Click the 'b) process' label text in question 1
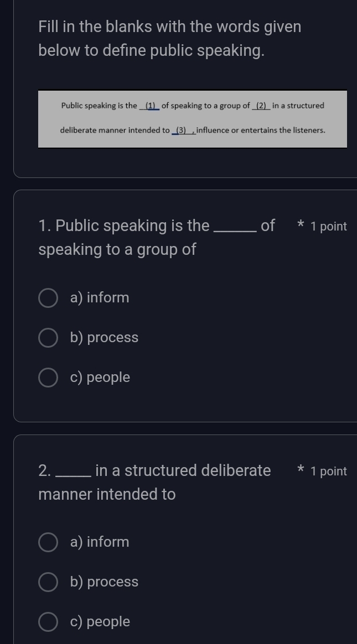Image resolution: width=357 pixels, height=644 pixels. pos(105,338)
